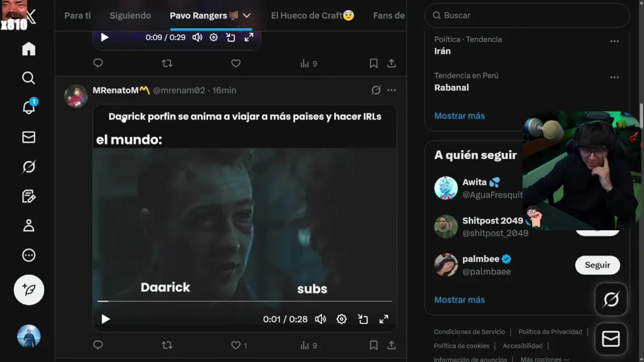This screenshot has height=362, width=644.
Task: Open Condiciones de Servicio link
Action: [469, 332]
